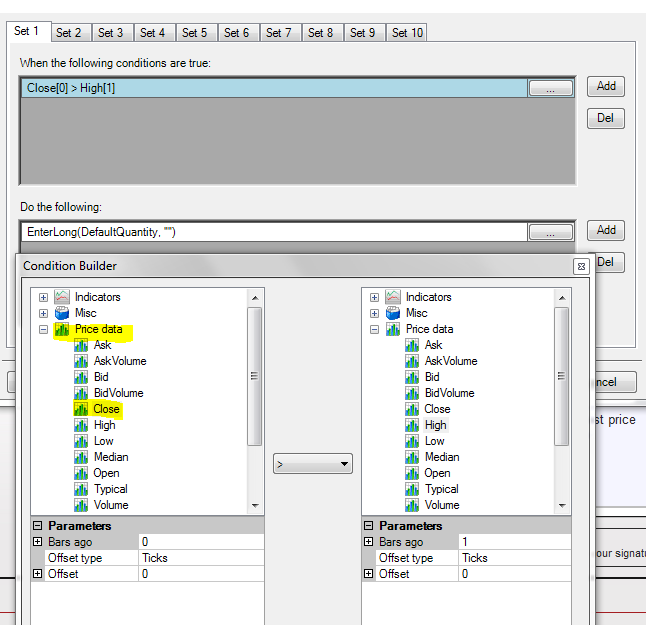This screenshot has height=625, width=646.
Task: Click the Bid icon in left tree
Action: (81, 377)
